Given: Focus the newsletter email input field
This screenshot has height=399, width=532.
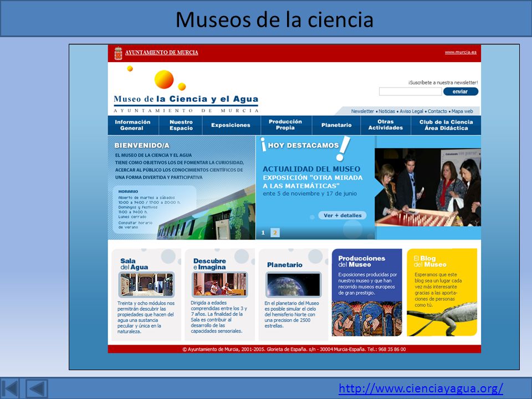Looking at the screenshot, I should click(x=410, y=91).
